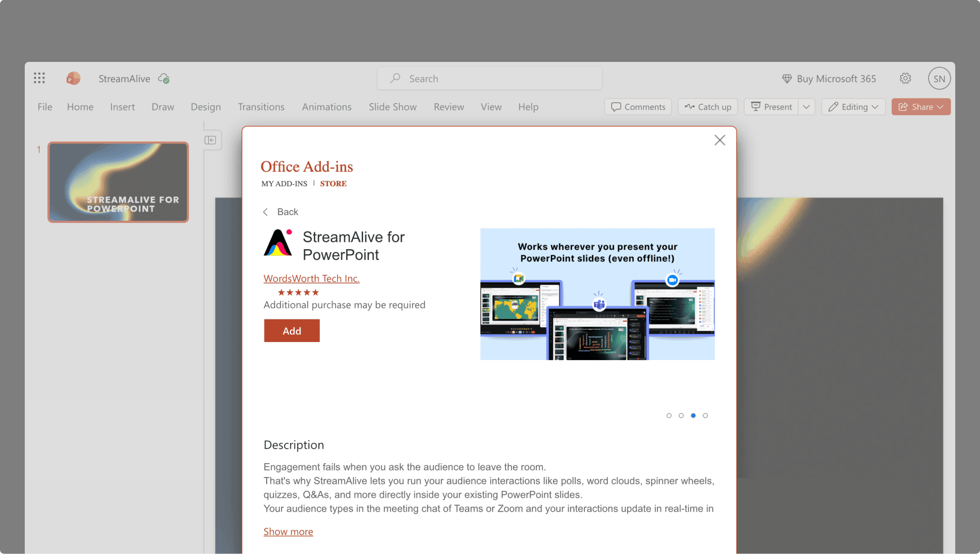Click the Catch up icon
Viewport: 980px width, 554px height.
tap(689, 107)
